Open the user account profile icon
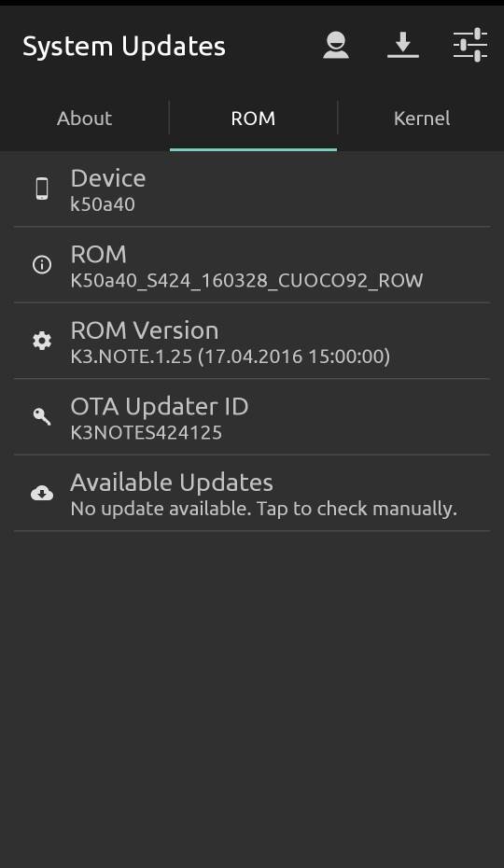 pyautogui.click(x=336, y=45)
